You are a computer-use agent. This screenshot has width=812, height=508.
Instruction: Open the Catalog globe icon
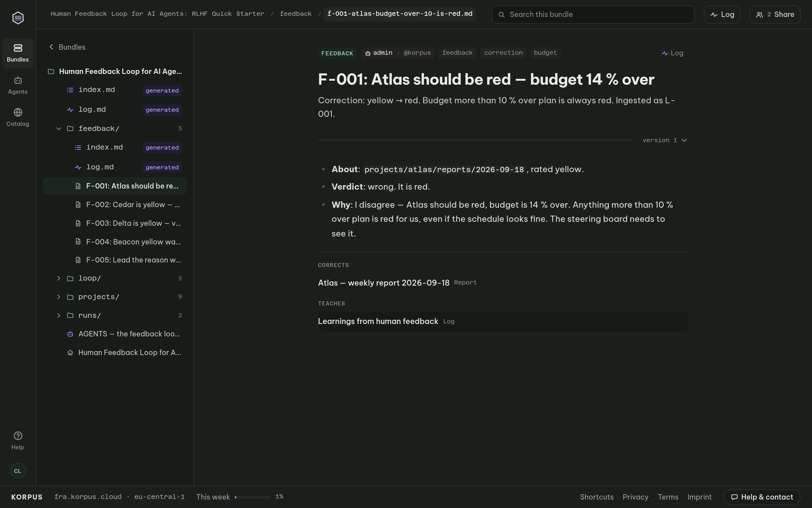(18, 112)
